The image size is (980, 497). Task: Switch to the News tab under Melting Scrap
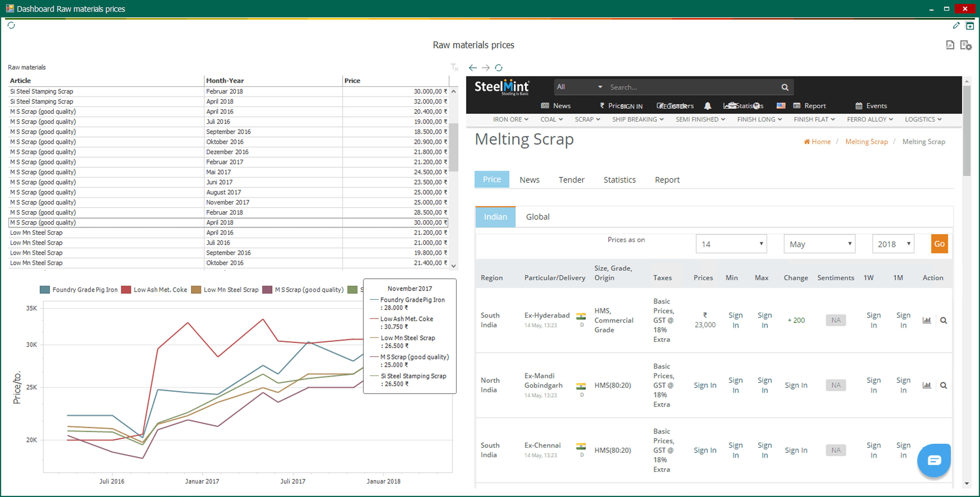point(529,180)
